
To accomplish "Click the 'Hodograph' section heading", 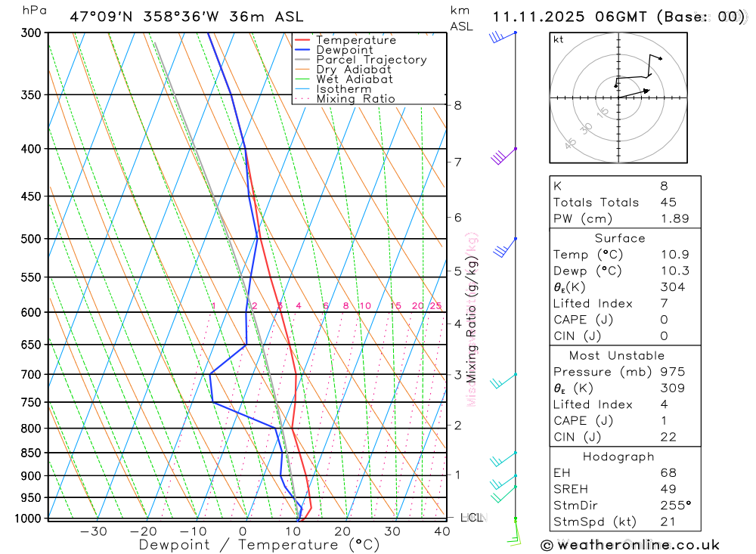I will (618, 457).
